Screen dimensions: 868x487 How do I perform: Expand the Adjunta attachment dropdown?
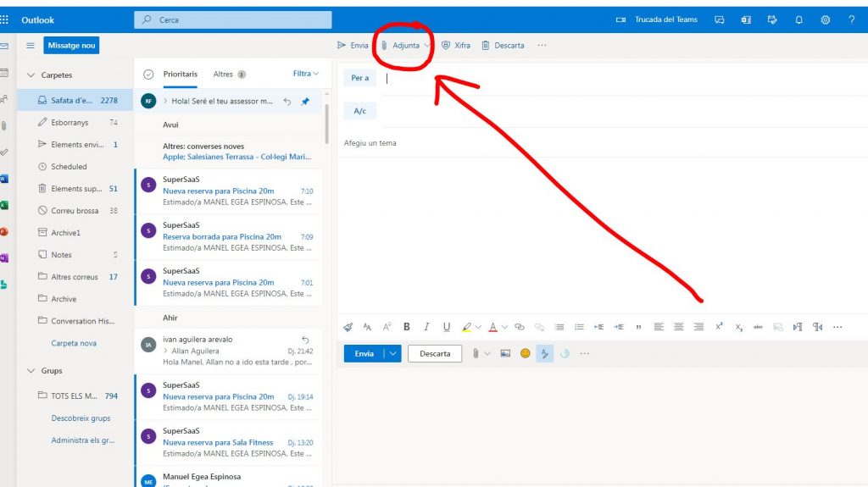point(427,46)
